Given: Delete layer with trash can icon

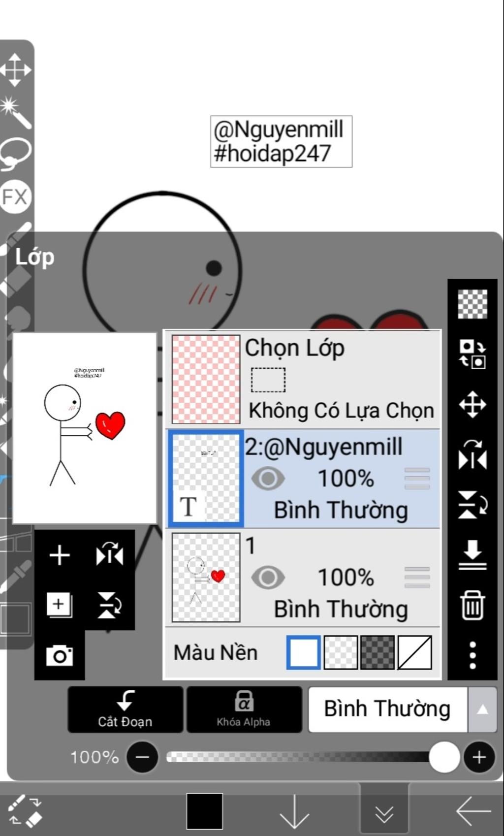Looking at the screenshot, I should (472, 605).
